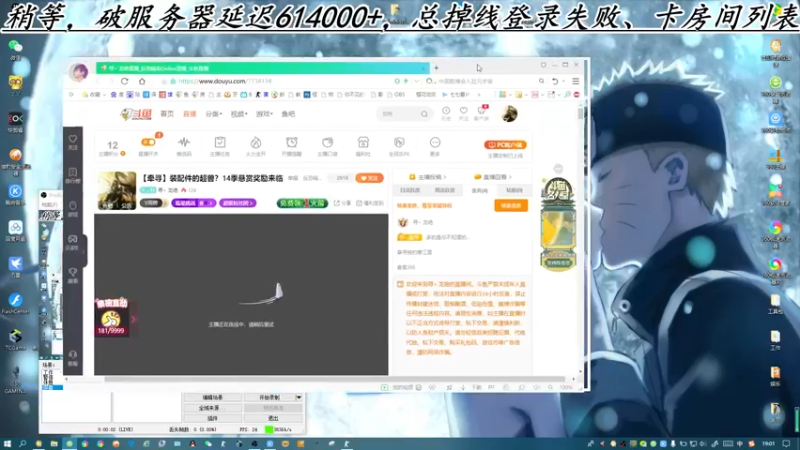This screenshot has width=800, height=450.
Task: Click arrow beside the 181/9999 widget
Action: coord(133,319)
